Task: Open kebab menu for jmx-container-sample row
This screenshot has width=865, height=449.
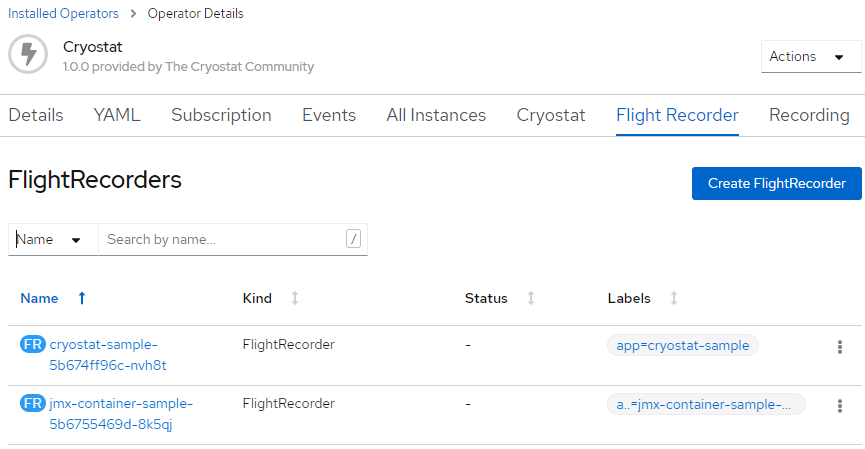Action: click(839, 406)
